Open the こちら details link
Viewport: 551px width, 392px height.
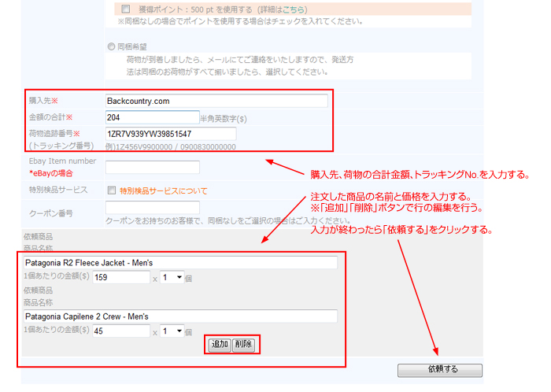295,9
